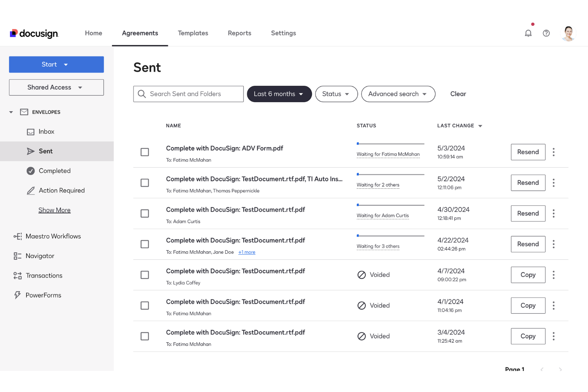Screen dimensions: 588x392
Task: Click the search magnifier icon
Action: [x=142, y=94]
